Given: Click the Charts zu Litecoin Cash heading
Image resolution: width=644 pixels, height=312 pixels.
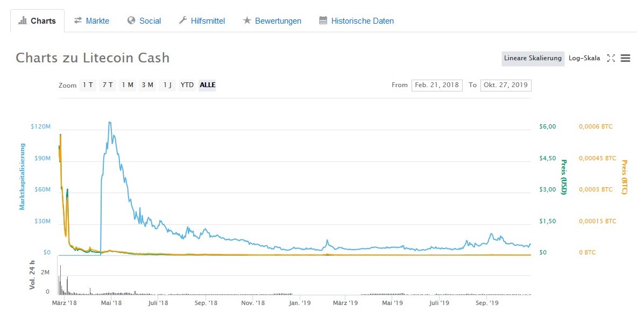Looking at the screenshot, I should (x=93, y=58).
